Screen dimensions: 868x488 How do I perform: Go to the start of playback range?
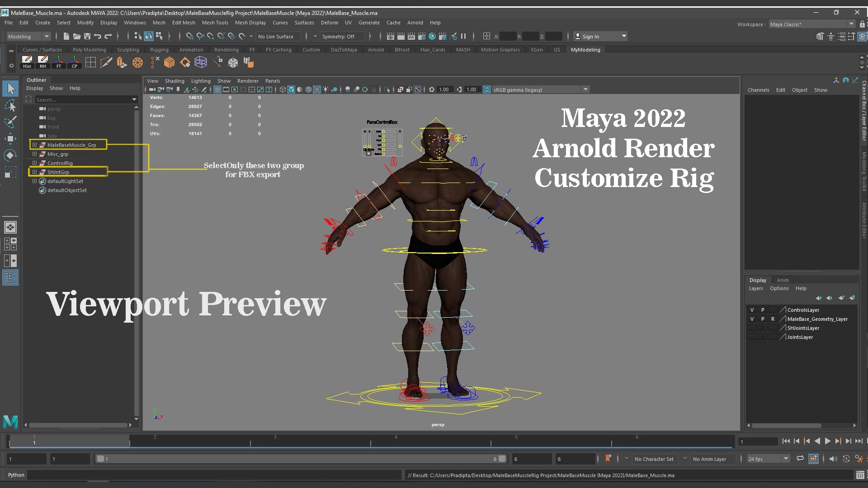(786, 441)
